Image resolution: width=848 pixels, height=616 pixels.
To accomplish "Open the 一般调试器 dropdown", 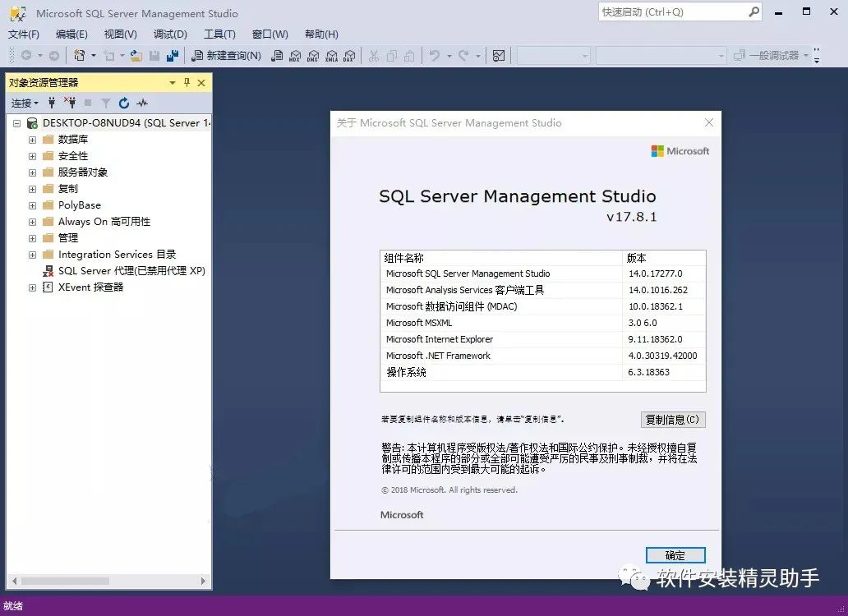I will point(806,56).
